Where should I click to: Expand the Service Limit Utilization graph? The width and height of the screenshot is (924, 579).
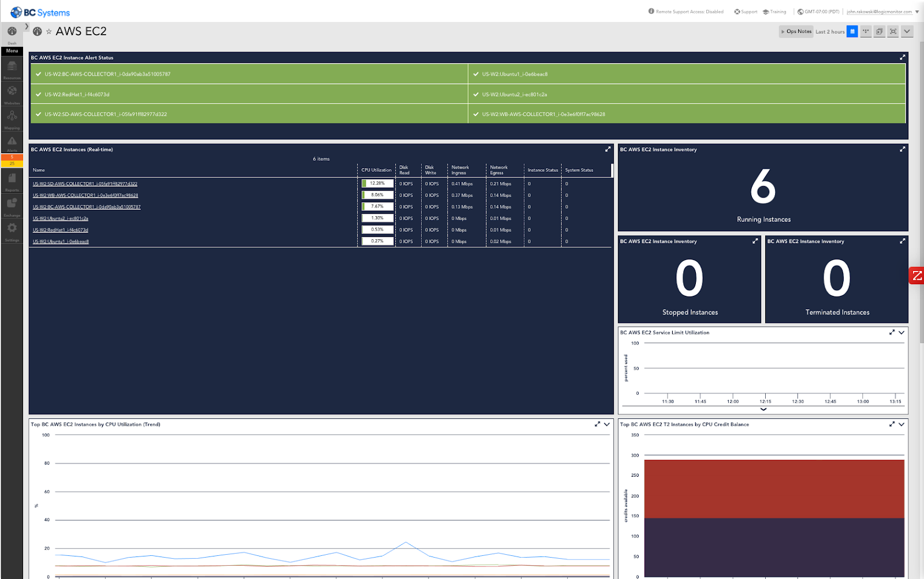click(892, 332)
